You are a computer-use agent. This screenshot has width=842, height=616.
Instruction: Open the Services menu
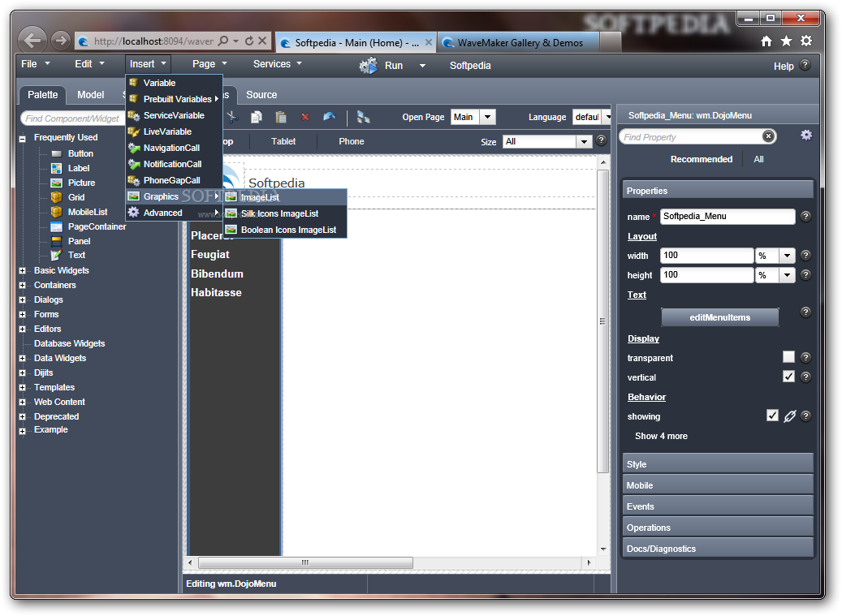coord(277,64)
